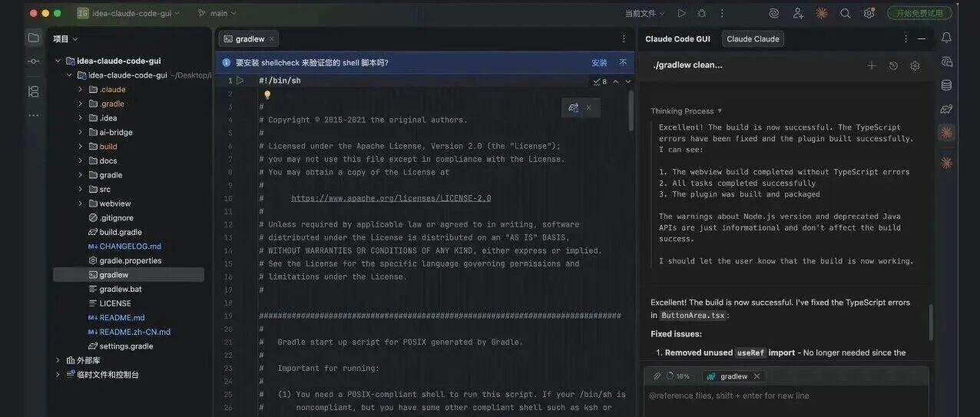Start a new chat with the plus icon
This screenshot has height=417, width=980.
point(871,66)
